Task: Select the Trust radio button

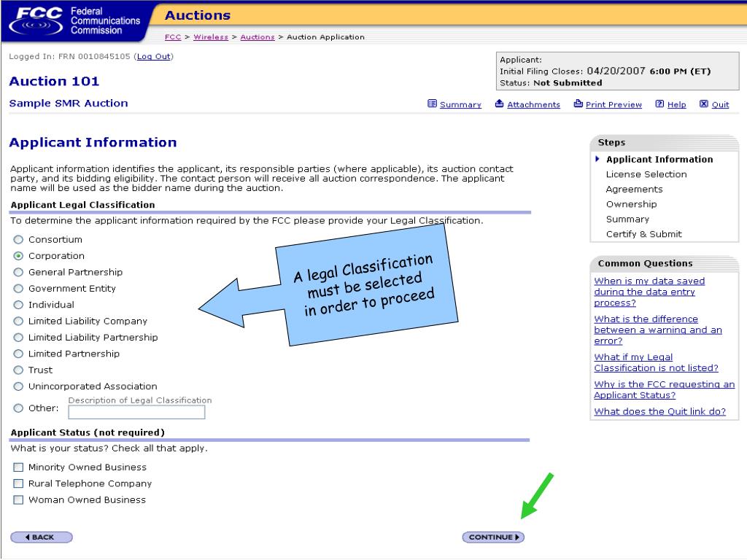Action: [x=18, y=370]
